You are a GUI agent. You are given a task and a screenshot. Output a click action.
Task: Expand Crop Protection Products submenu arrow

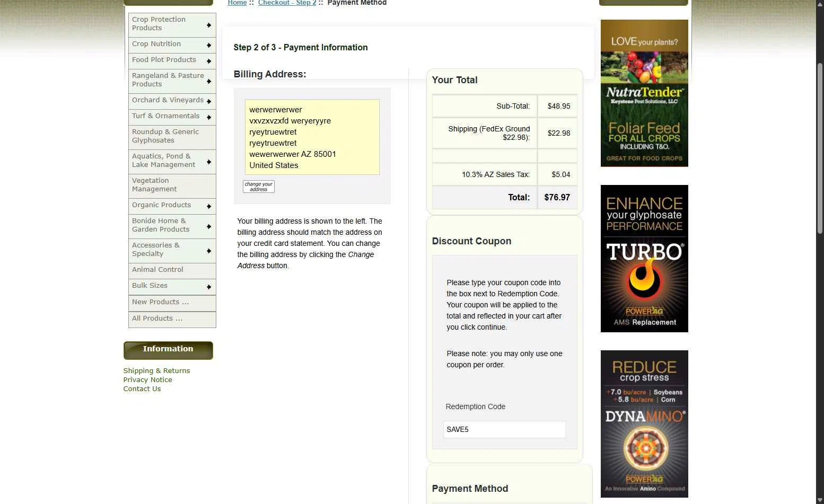209,25
